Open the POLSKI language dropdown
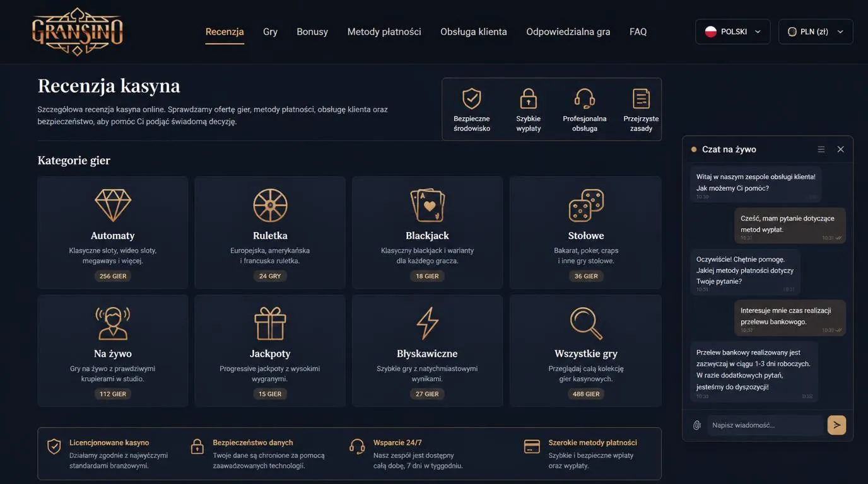Screen dimensions: 868x484 coord(733,32)
